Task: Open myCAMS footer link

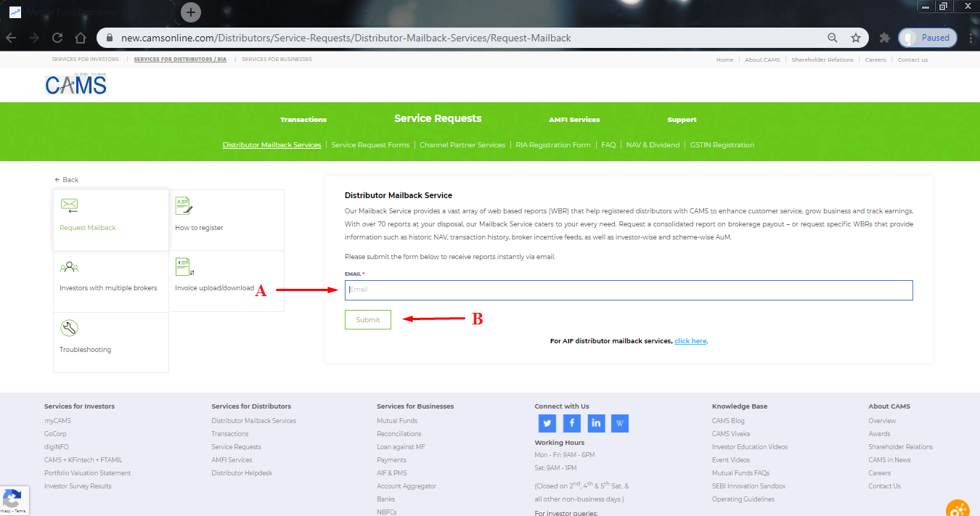Action: click(x=57, y=421)
